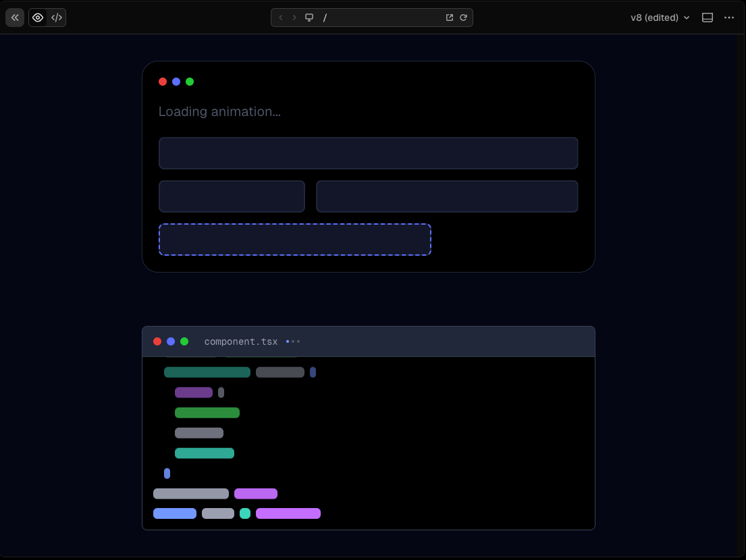746x560 pixels.
Task: Select the device viewport icon
Action: point(309,18)
